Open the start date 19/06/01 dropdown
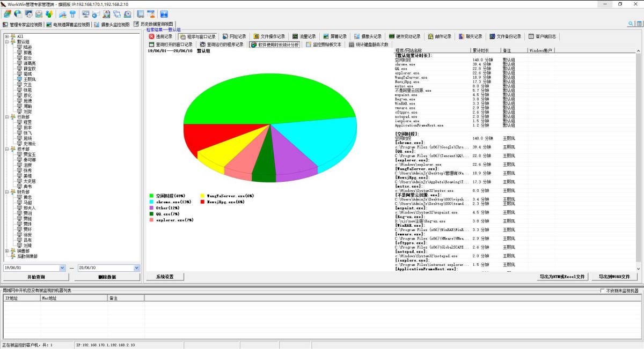The image size is (644, 349). pos(62,268)
